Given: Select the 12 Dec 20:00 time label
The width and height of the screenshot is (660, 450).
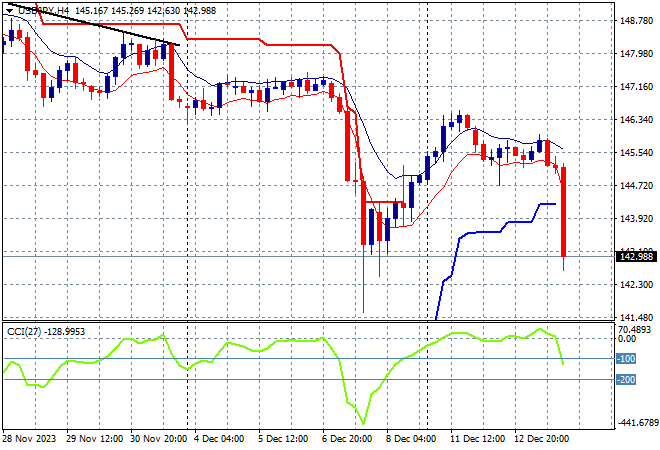Looking at the screenshot, I should (x=541, y=439).
